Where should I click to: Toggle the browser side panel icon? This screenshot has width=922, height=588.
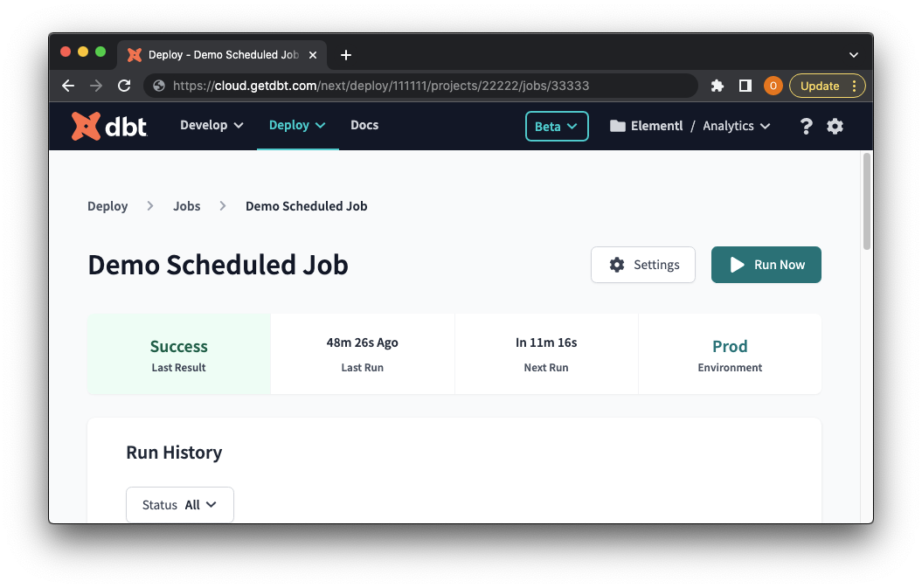pos(745,86)
